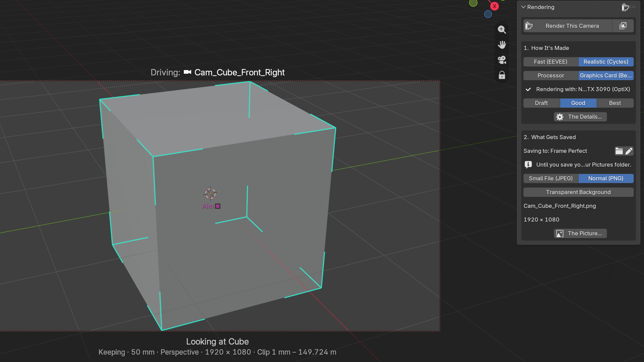The width and height of the screenshot is (644, 362).
Task: Click the '2. What Gets Saved' heading
Action: point(550,137)
